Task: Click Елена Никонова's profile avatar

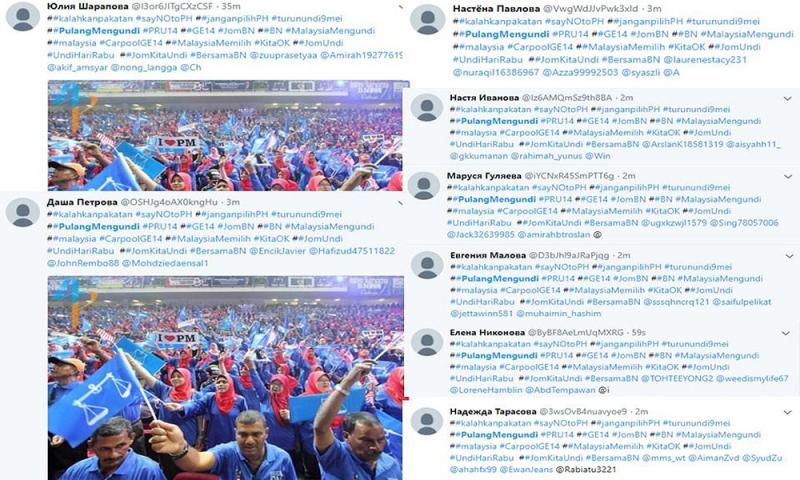Action: (427, 342)
